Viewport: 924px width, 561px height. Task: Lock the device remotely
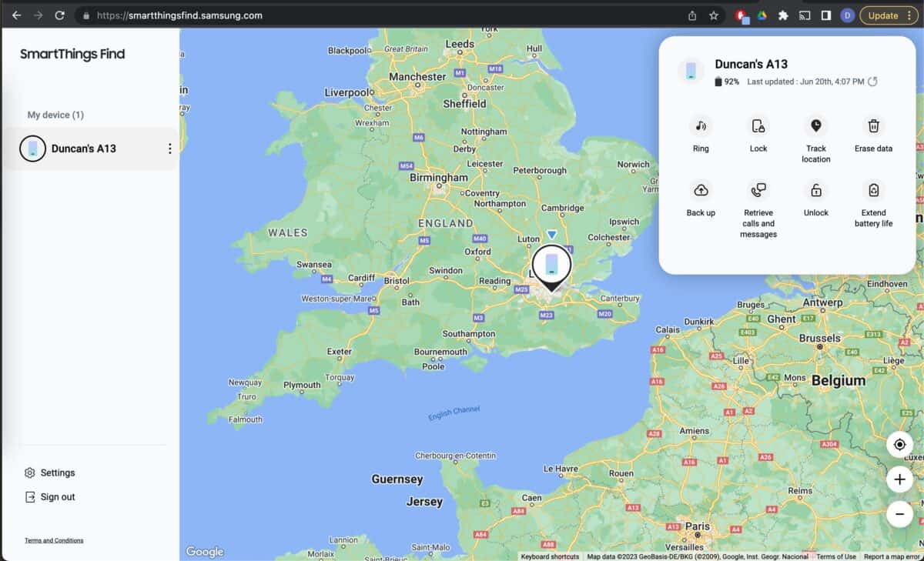[x=758, y=134]
